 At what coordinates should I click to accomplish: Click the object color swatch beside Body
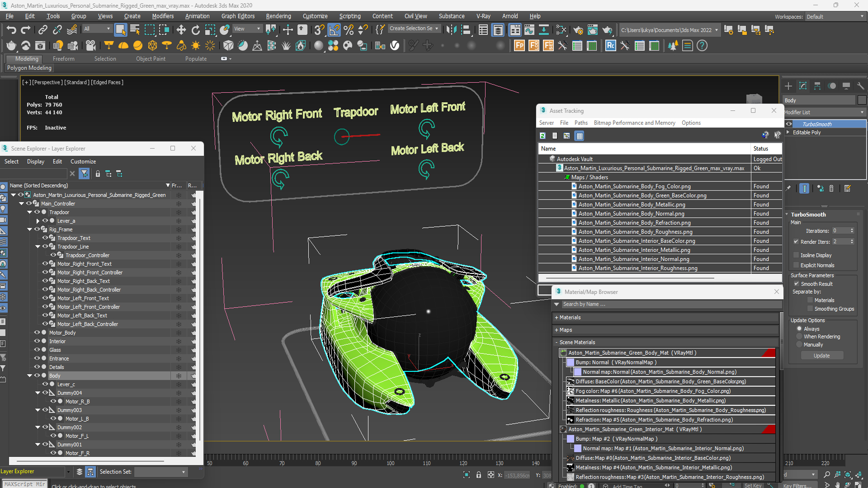coord(862,100)
